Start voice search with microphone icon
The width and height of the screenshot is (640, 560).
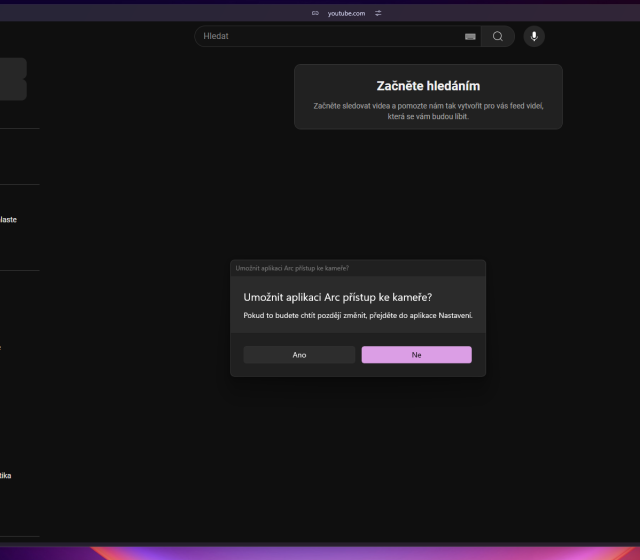[x=534, y=36]
